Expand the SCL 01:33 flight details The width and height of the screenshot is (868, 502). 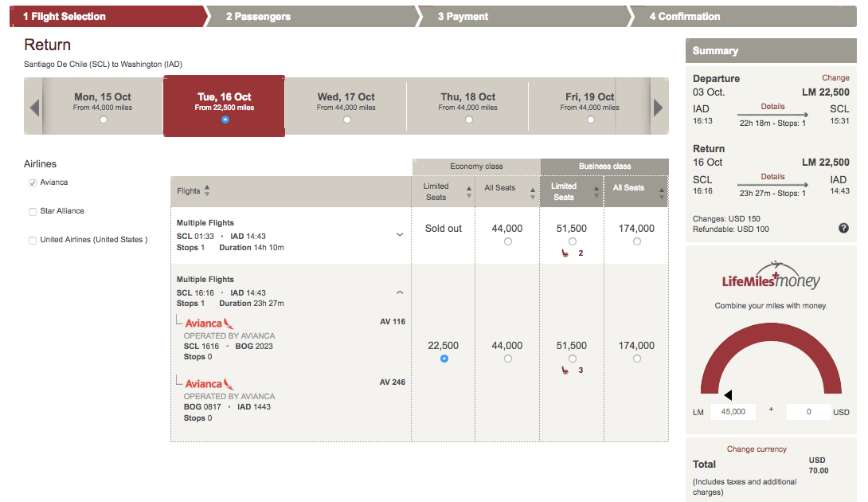[x=400, y=235]
